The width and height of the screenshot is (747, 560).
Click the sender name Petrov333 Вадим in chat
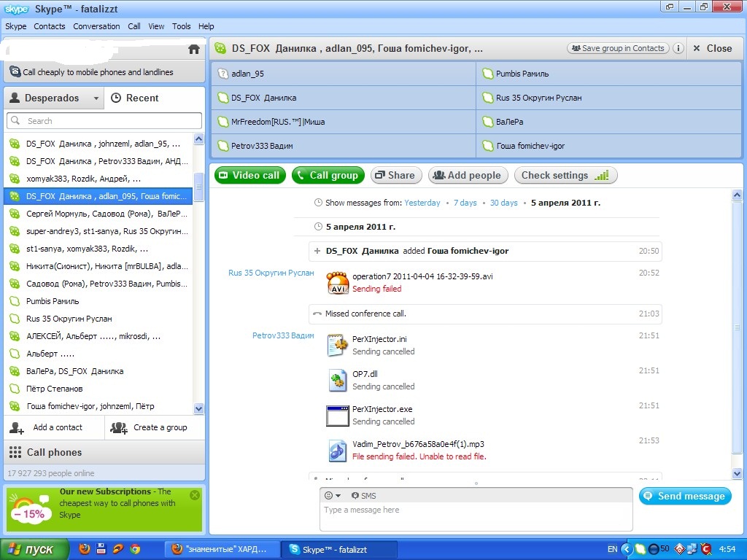point(283,335)
